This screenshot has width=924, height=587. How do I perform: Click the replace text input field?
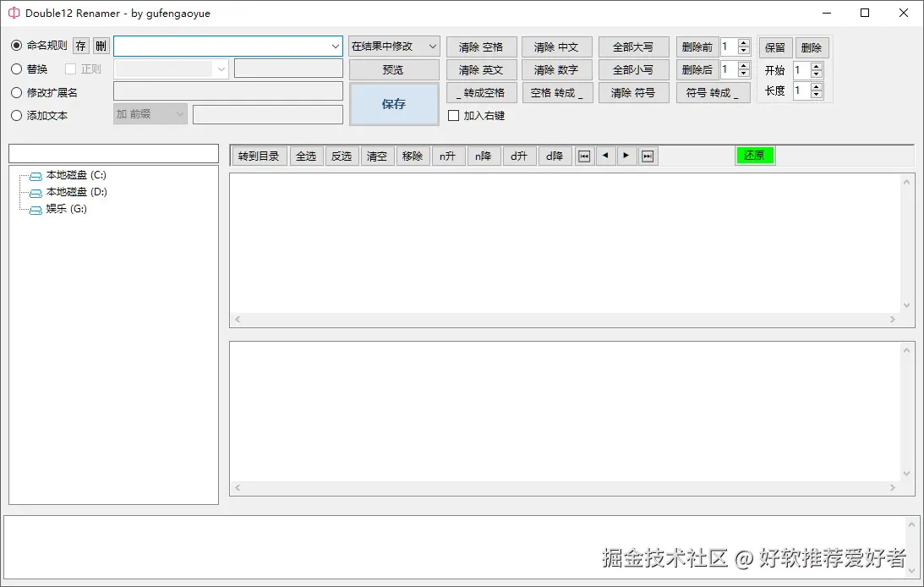289,69
